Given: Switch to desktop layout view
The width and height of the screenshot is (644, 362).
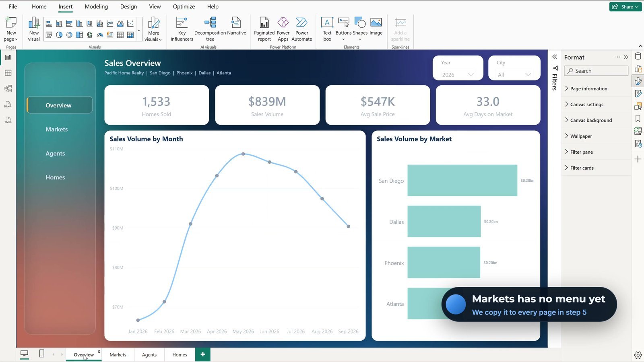Looking at the screenshot, I should 24,354.
